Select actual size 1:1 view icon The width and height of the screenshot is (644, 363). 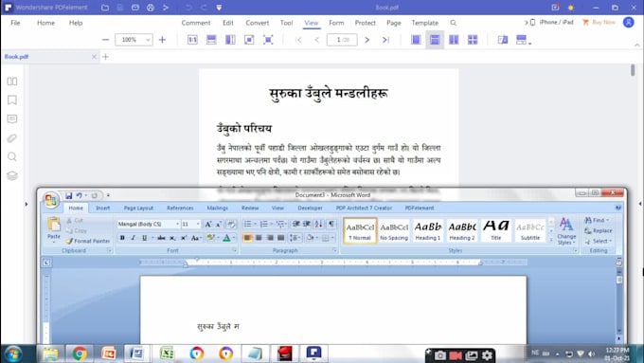(x=192, y=40)
